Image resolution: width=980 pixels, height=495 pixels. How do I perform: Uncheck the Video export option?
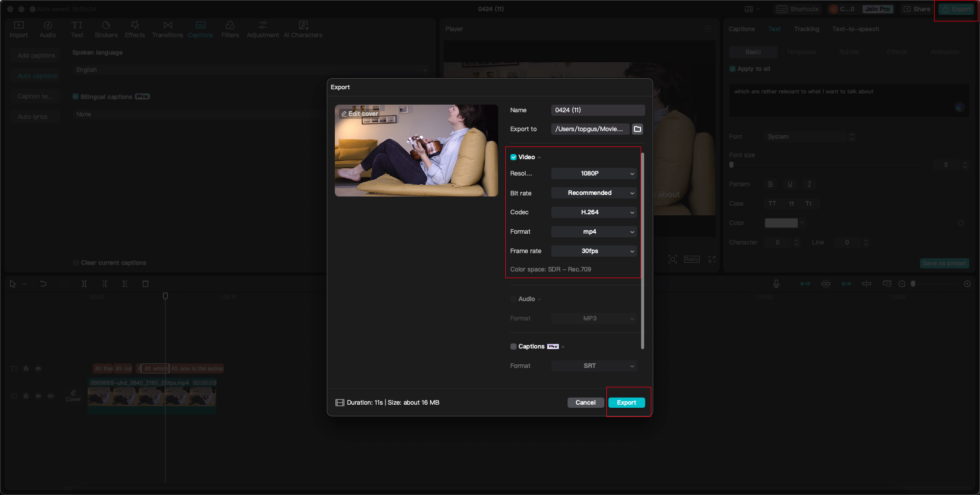513,157
